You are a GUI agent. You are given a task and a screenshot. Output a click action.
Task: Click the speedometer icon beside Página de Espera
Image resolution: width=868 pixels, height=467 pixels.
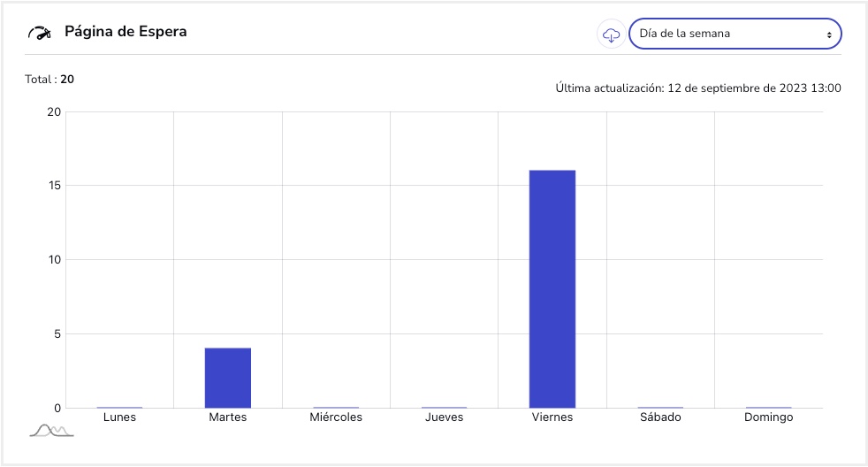[40, 34]
